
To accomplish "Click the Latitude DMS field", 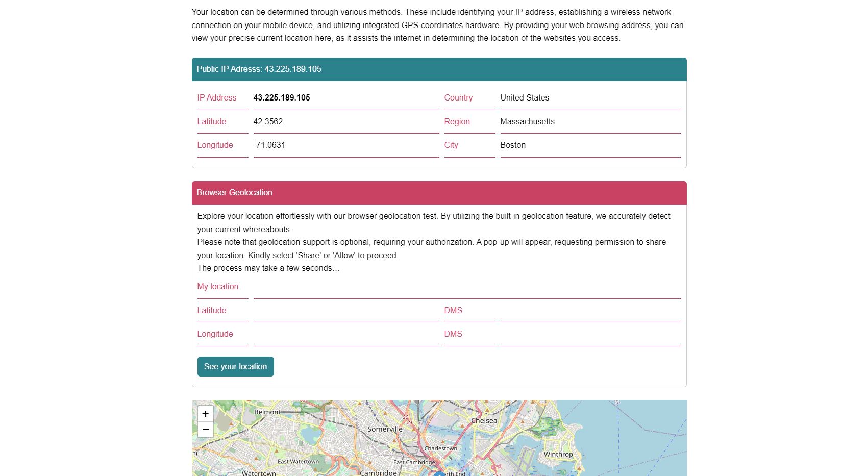I will click(x=590, y=310).
